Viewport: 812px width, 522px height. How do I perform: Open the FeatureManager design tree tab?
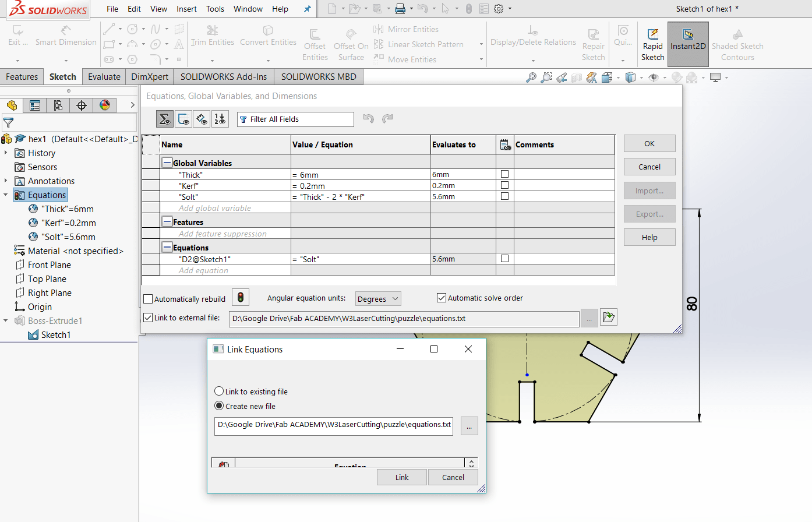12,105
